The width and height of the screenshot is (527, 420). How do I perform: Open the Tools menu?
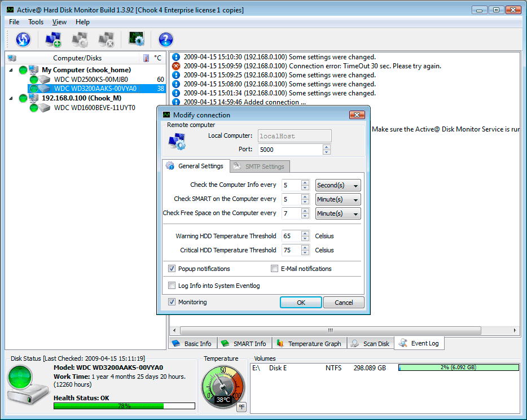[36, 22]
